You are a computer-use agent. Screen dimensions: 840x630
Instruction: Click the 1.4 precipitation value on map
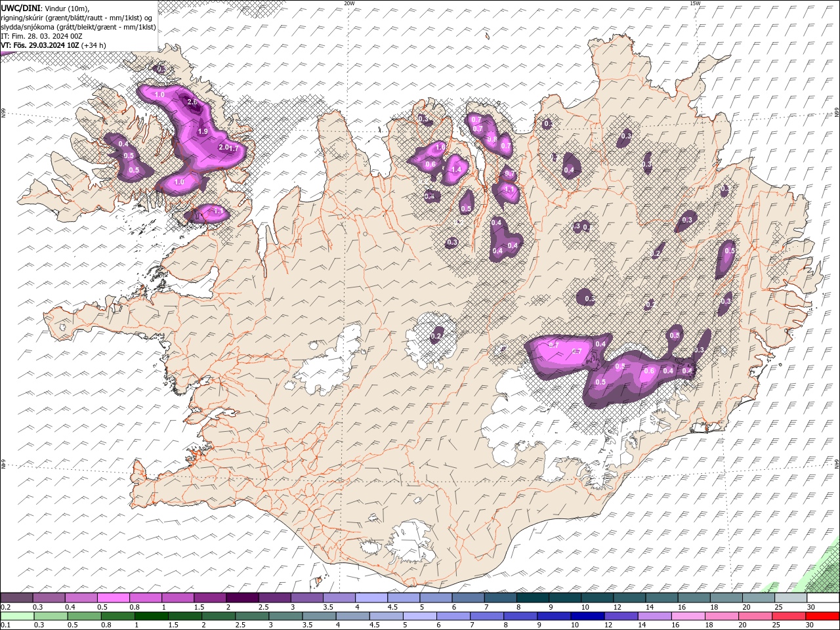pyautogui.click(x=456, y=169)
